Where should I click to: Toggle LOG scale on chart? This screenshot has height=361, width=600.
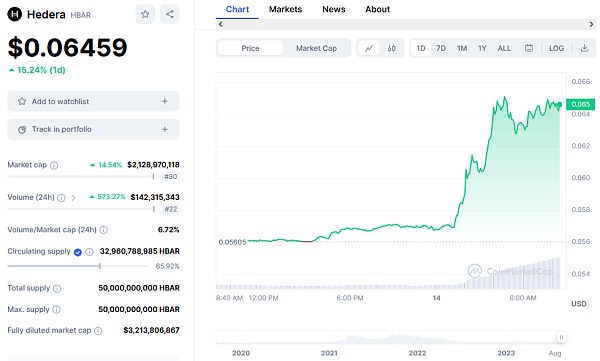click(x=556, y=48)
